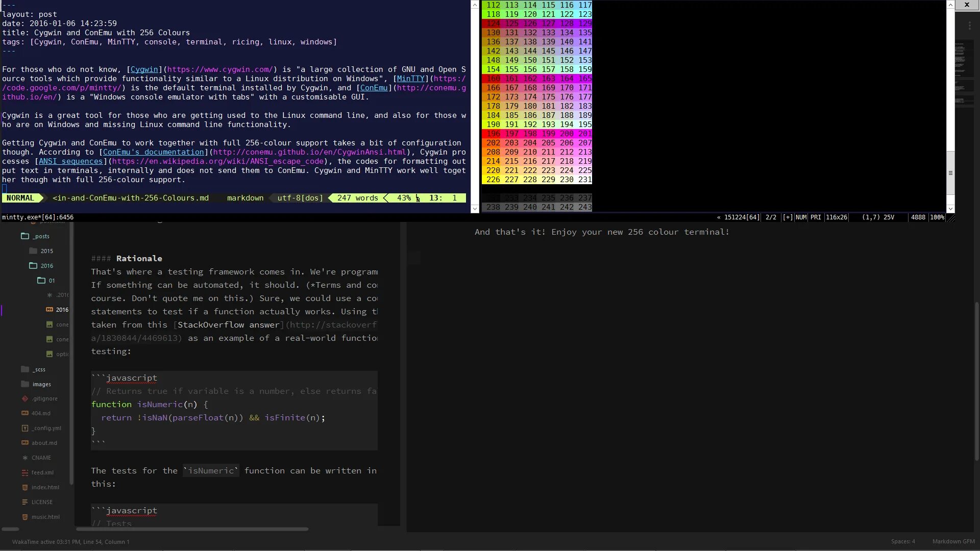980x551 pixels.
Task: Click the _config.yml YAML icon
Action: coord(25,428)
